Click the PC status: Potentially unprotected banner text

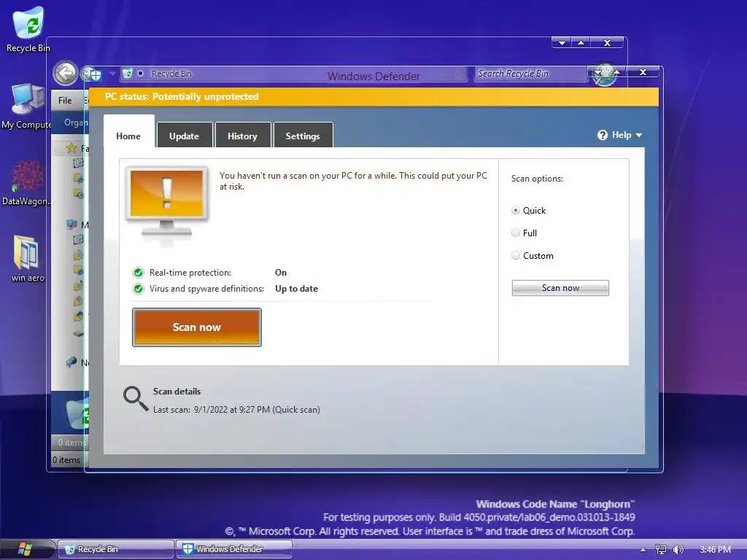point(182,97)
